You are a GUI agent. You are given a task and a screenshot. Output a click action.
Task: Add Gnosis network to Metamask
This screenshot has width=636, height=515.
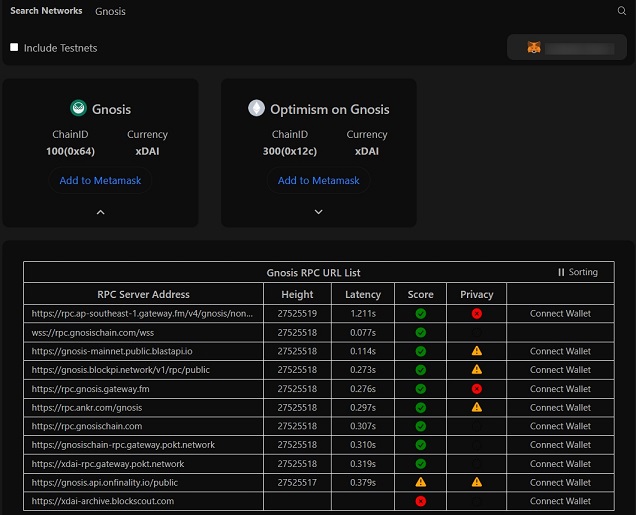[99, 181]
